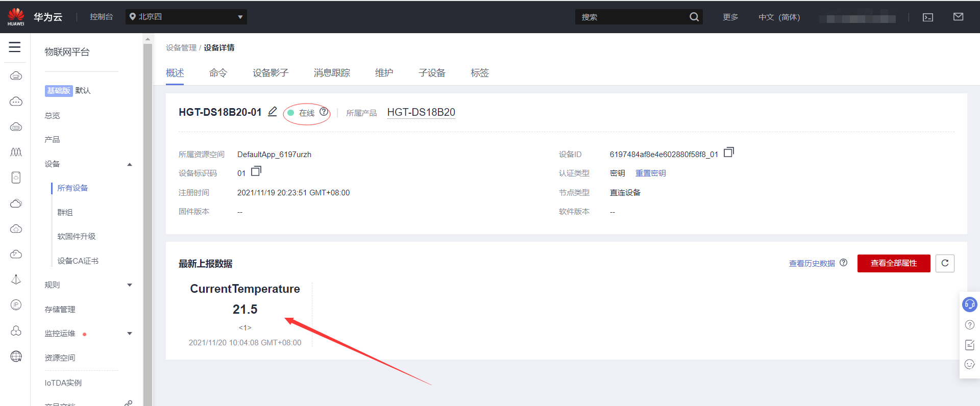Refresh the latest reported data
This screenshot has width=980, height=406.
(945, 263)
